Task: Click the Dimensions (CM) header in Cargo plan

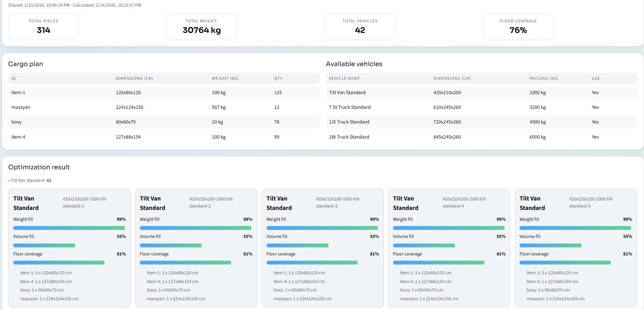Action: tap(135, 78)
